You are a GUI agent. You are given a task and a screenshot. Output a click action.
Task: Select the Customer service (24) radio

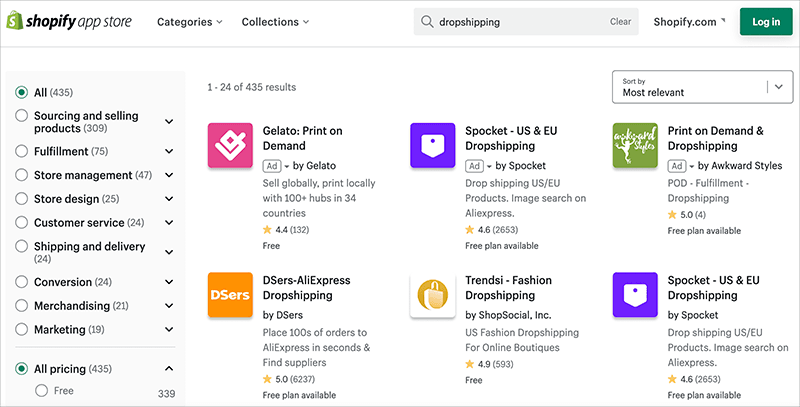click(x=21, y=223)
